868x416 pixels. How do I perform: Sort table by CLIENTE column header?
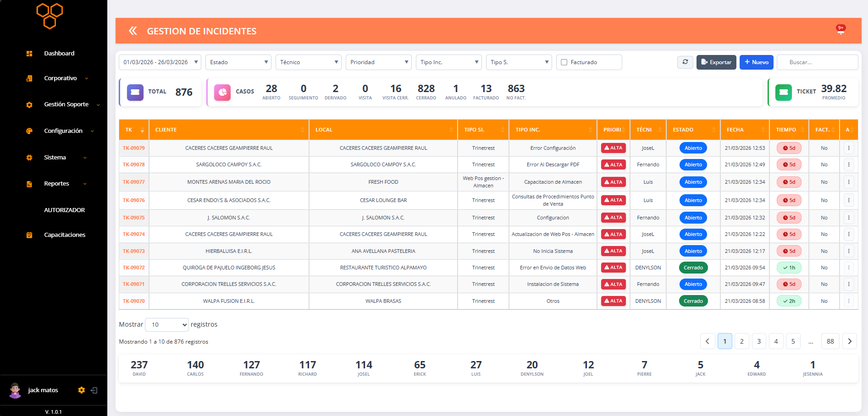click(229, 130)
